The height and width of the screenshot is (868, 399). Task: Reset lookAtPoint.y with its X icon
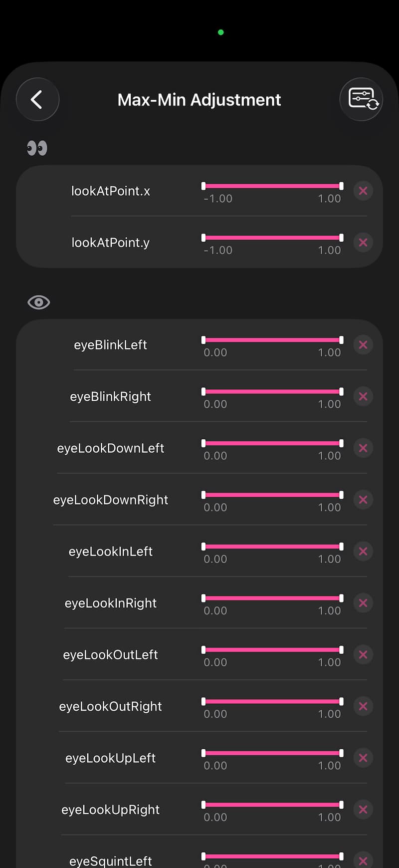(x=363, y=243)
